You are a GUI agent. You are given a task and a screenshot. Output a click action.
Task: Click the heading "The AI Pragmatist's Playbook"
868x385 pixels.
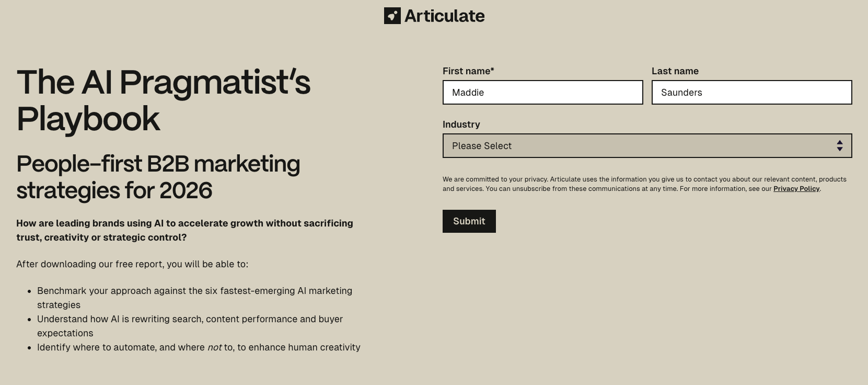[163, 100]
